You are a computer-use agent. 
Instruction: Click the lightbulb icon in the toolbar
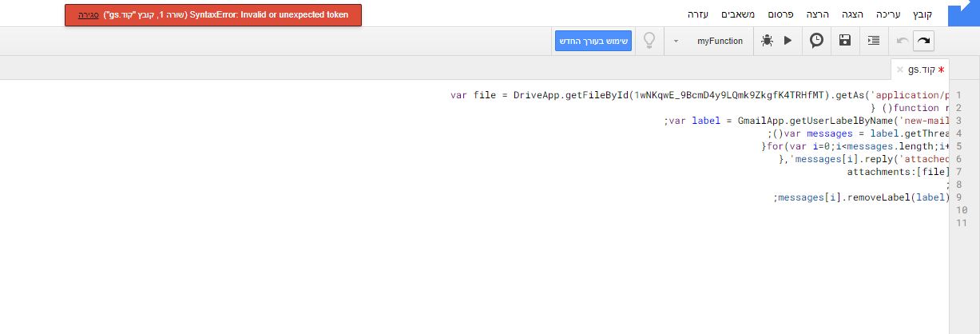pyautogui.click(x=649, y=40)
